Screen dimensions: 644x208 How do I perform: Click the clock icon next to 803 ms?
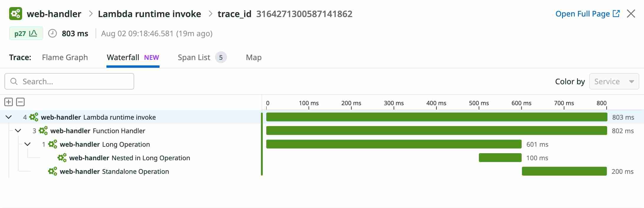click(52, 33)
